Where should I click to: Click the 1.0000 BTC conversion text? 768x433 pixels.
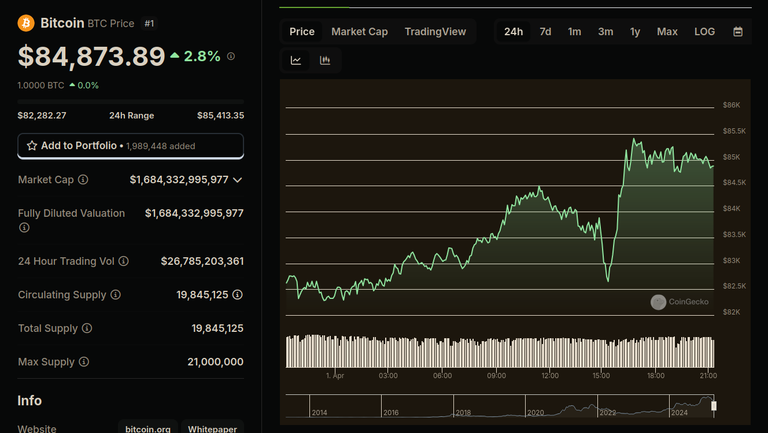click(x=41, y=85)
